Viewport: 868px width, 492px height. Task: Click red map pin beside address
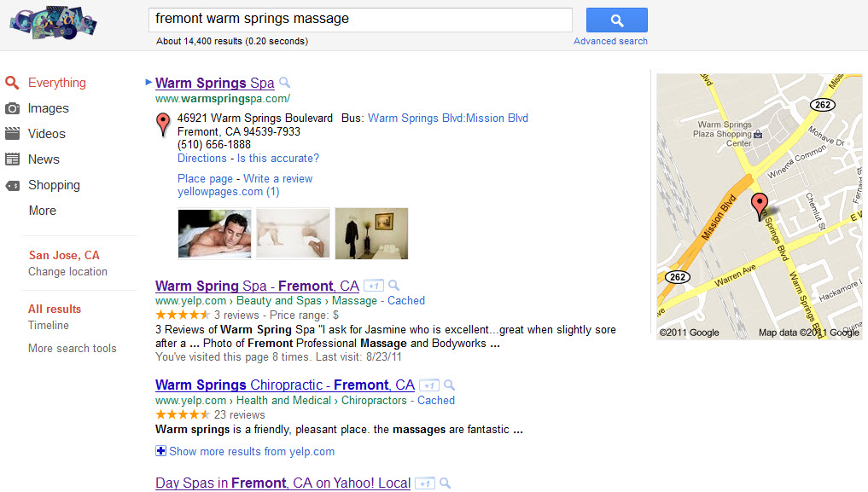[163, 124]
